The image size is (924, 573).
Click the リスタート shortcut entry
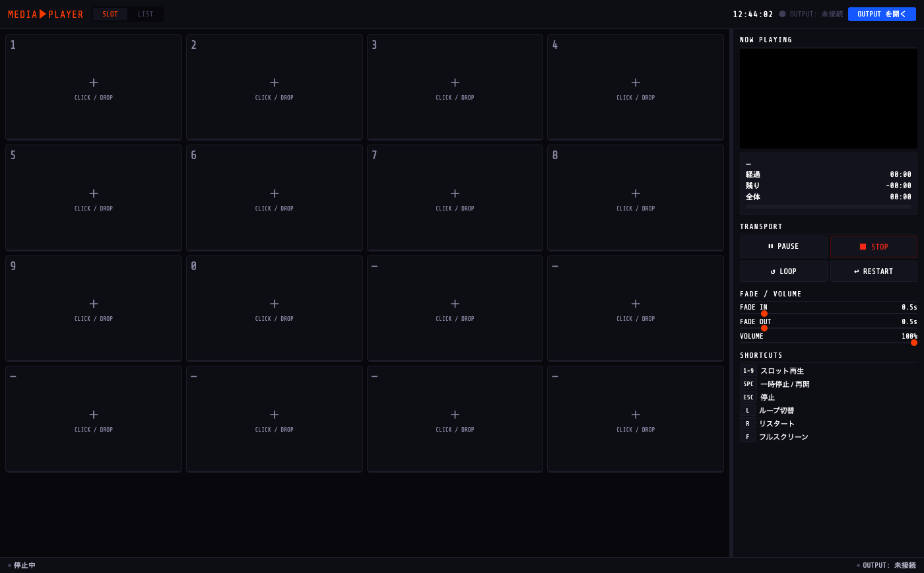pos(768,424)
